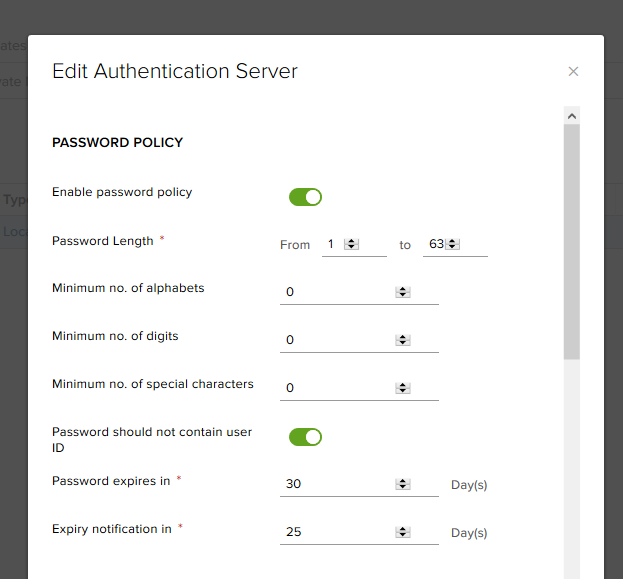Viewport: 623px width, 579px height.
Task: Click the PASSWORD POLICY section heading
Action: pyautogui.click(x=117, y=143)
